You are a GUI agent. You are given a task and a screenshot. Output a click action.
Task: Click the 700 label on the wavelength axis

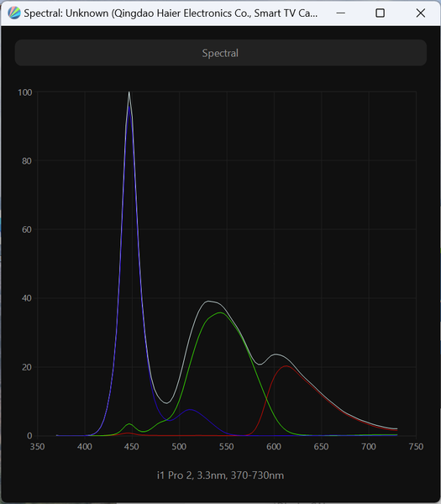pyautogui.click(x=369, y=447)
